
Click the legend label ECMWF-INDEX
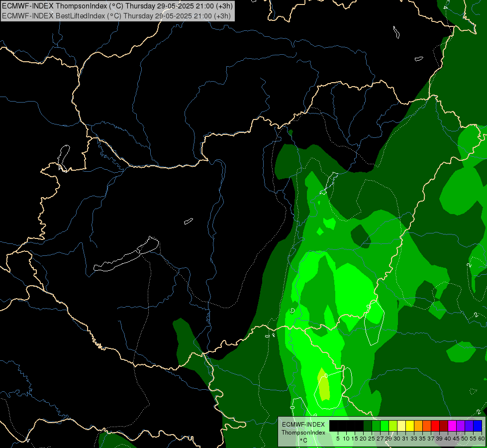coord(303,425)
